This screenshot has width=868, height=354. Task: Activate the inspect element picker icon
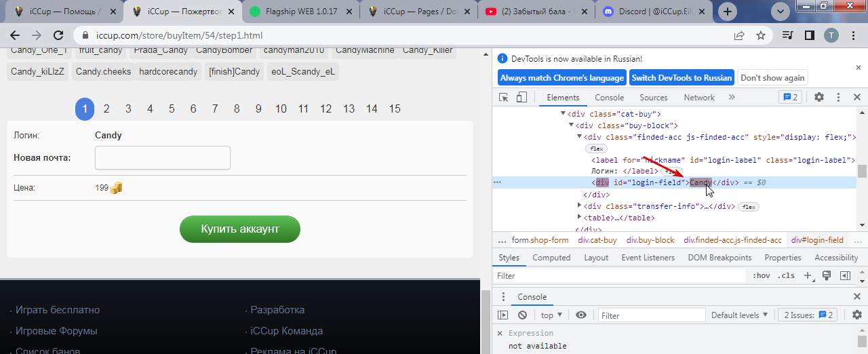tap(504, 98)
